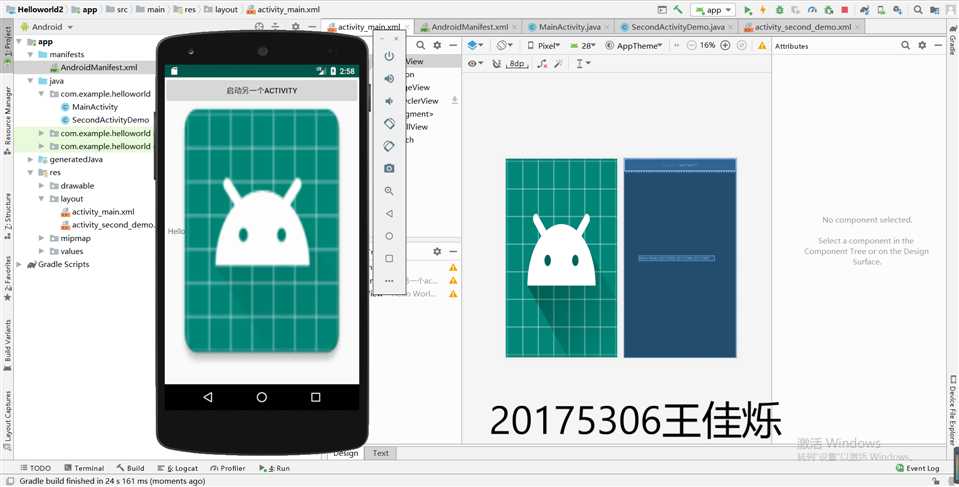959x487 pixels.
Task: Open the Event Log
Action: pos(917,468)
